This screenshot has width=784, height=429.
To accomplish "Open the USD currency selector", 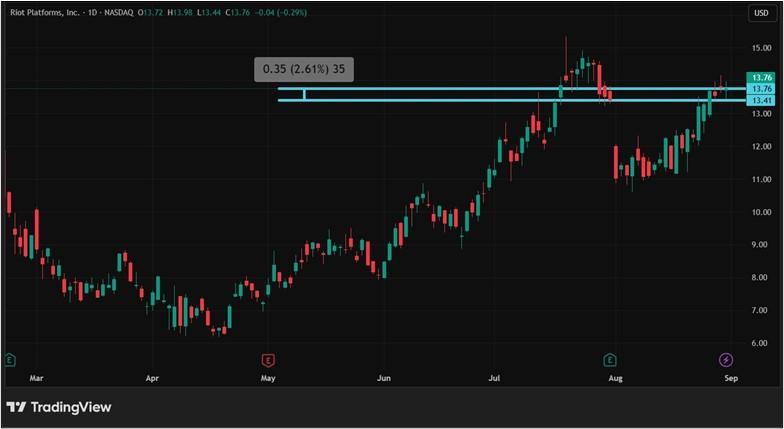I will click(x=759, y=13).
